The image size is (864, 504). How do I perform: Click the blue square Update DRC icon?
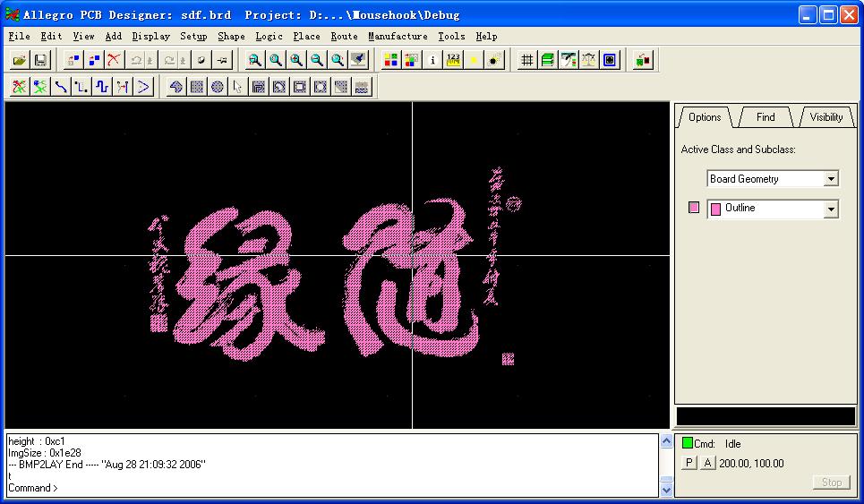coord(610,59)
